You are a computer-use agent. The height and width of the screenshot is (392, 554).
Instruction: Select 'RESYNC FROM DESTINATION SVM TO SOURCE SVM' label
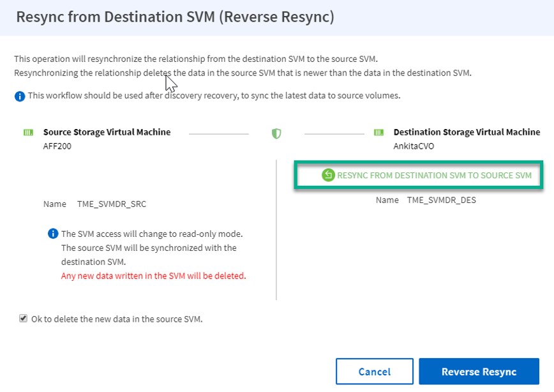[x=434, y=175]
